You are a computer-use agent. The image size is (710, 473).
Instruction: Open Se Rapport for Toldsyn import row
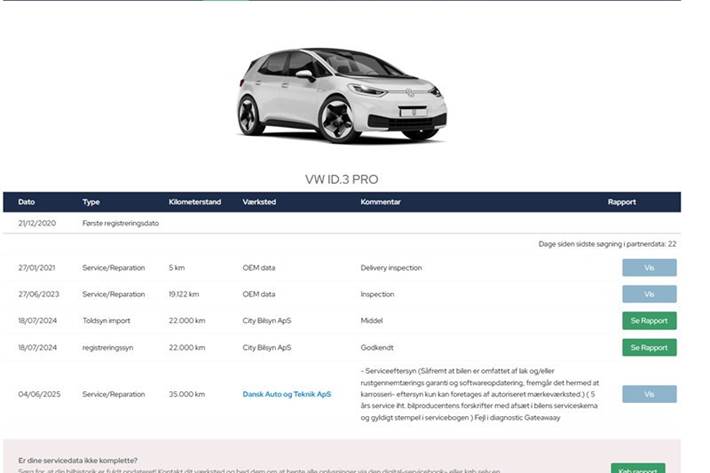coord(649,320)
